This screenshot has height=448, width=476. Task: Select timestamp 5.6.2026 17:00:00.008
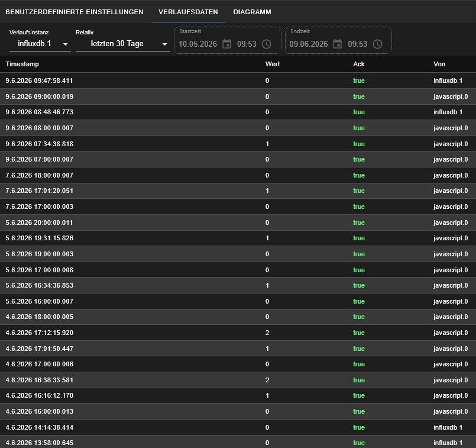(x=40, y=270)
